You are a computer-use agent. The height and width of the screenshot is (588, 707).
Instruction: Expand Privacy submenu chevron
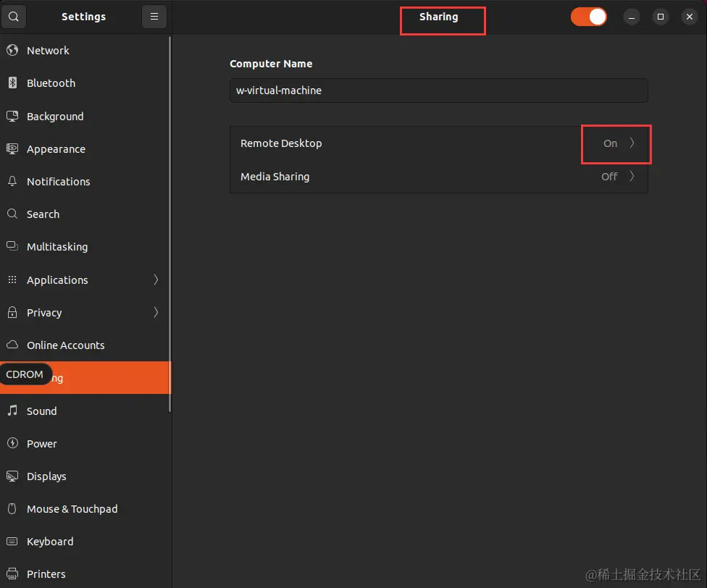tap(156, 312)
